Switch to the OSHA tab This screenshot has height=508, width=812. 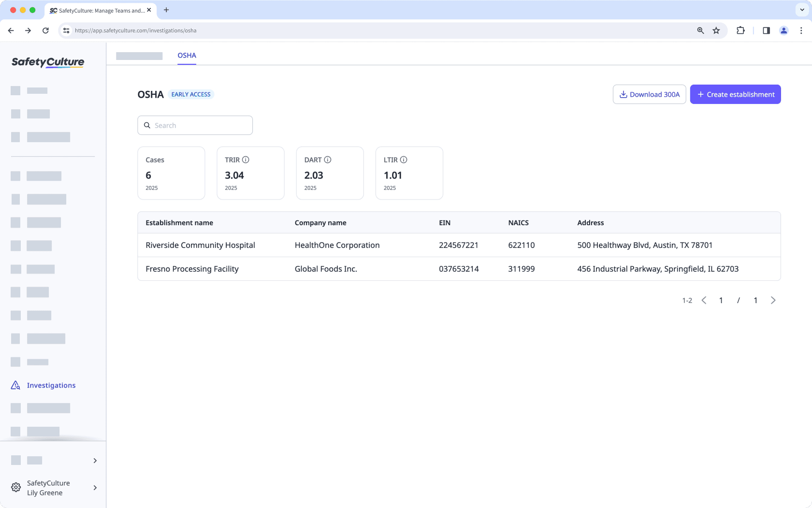tap(187, 56)
